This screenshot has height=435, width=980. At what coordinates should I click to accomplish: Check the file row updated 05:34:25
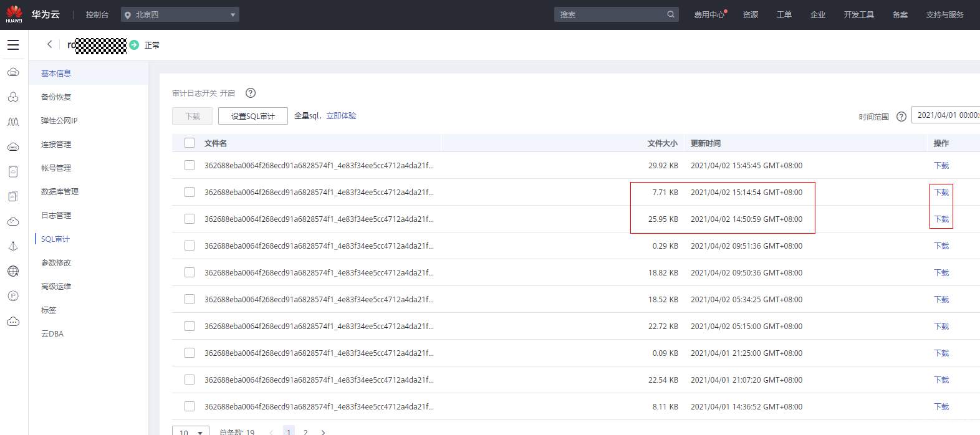tap(190, 299)
